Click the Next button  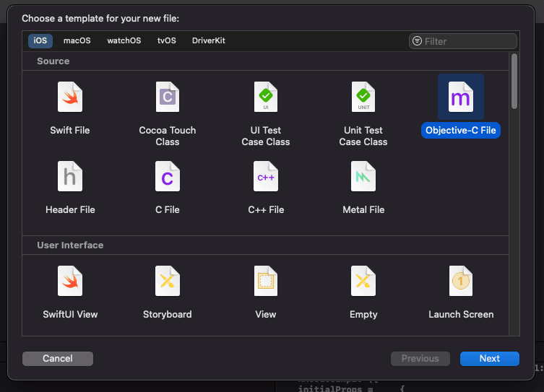click(x=490, y=359)
